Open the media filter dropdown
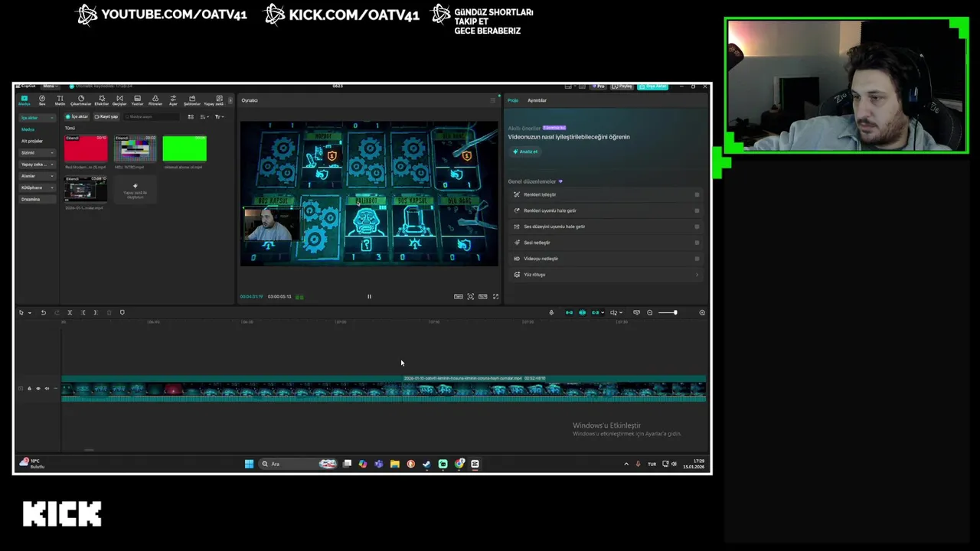This screenshot has height=551, width=980. pyautogui.click(x=219, y=116)
